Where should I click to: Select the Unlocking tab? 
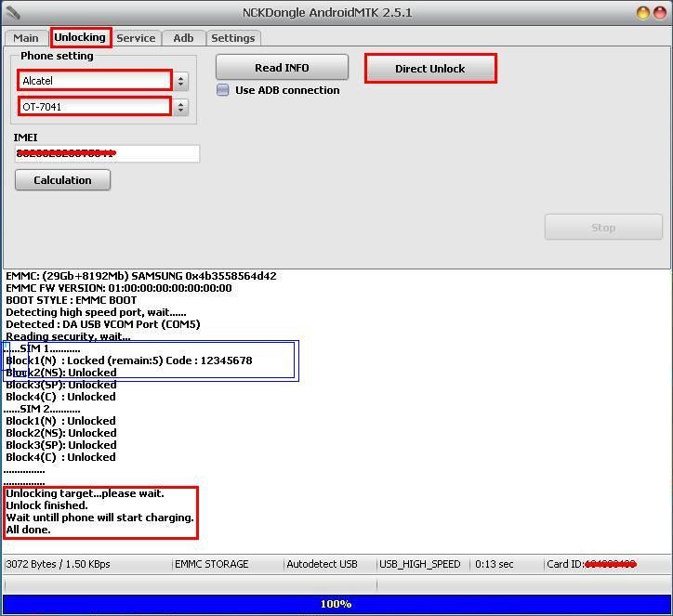click(x=80, y=37)
